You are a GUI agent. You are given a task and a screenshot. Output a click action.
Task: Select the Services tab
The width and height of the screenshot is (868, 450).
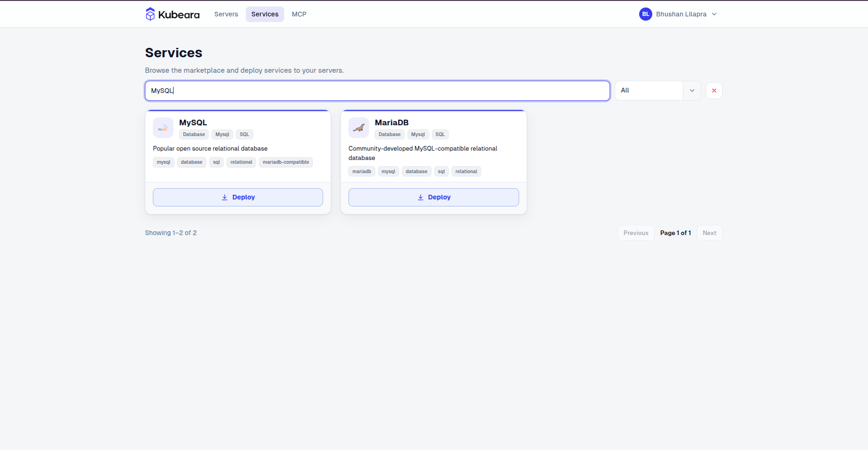[265, 14]
